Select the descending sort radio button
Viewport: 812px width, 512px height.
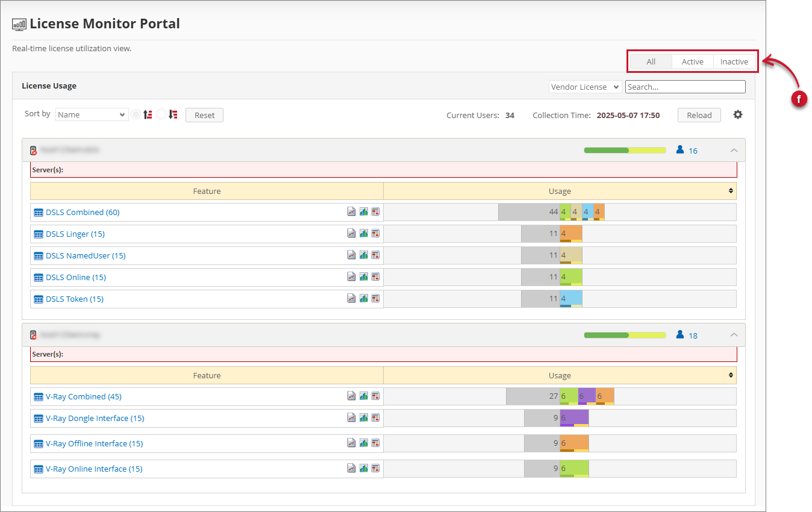(161, 114)
